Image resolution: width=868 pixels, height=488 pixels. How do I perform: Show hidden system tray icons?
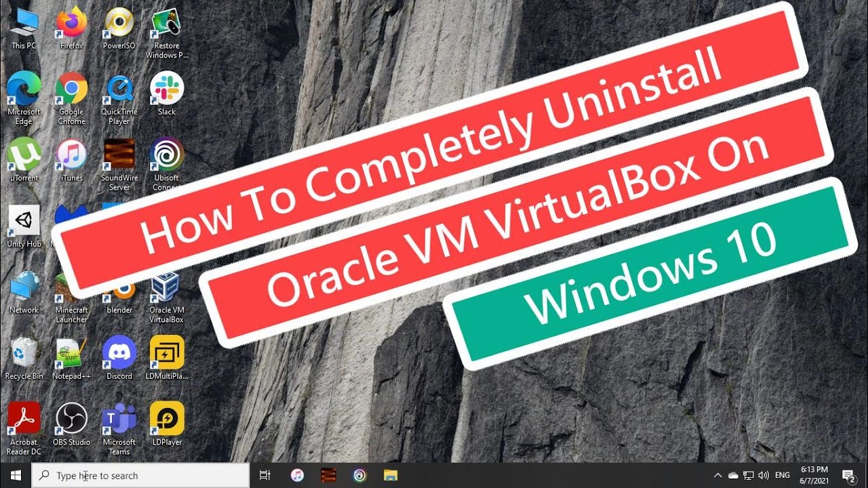717,475
